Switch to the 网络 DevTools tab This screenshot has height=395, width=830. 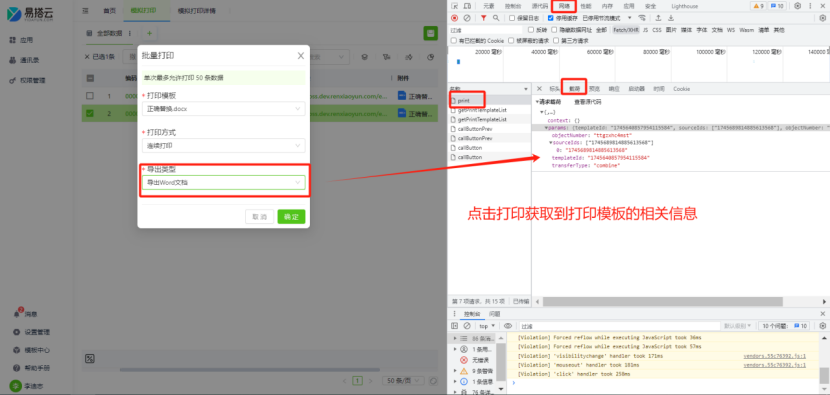pyautogui.click(x=564, y=6)
